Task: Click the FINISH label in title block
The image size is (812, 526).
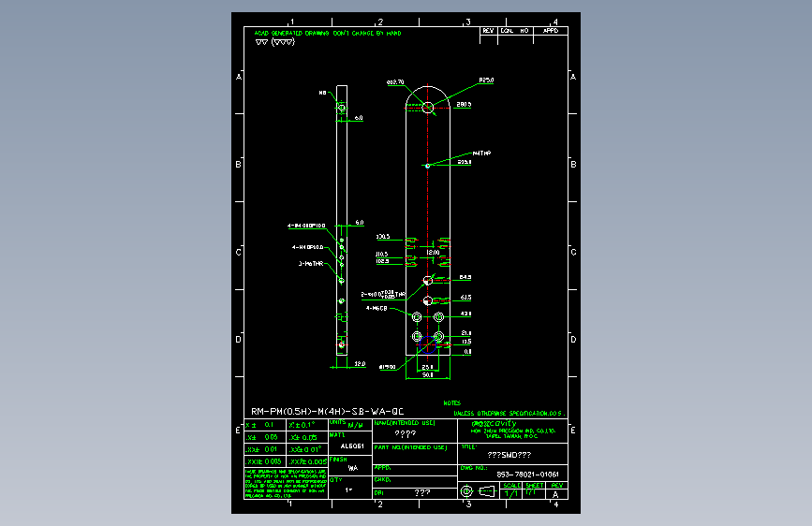Action: pos(338,460)
